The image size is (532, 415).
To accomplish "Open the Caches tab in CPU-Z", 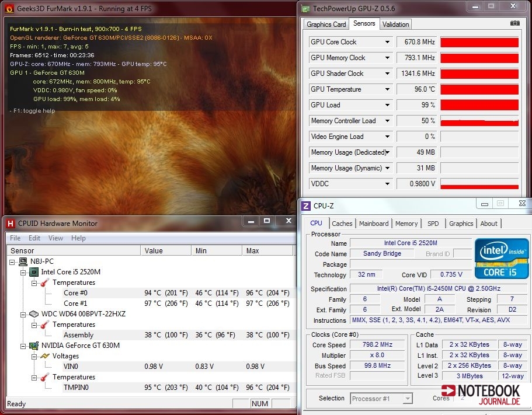I will pos(342,224).
